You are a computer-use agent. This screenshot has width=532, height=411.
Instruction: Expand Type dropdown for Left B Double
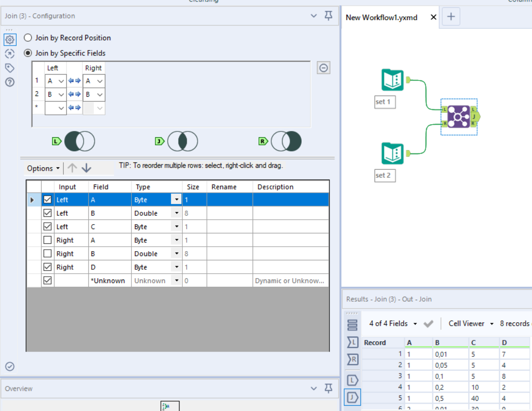tap(176, 213)
